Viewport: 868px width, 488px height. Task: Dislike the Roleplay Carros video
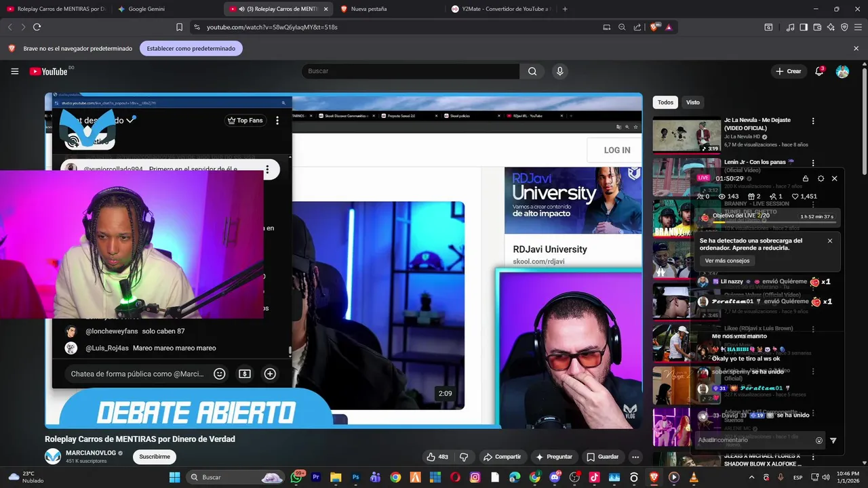tap(464, 457)
